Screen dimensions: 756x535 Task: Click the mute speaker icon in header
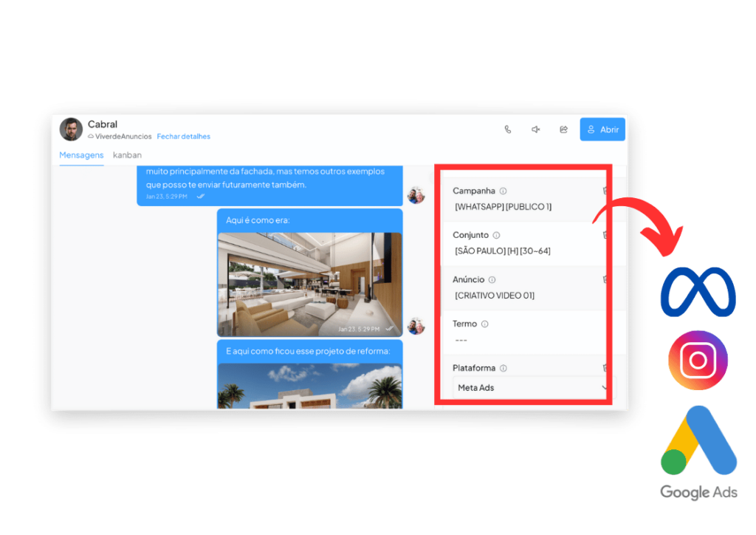[535, 129]
